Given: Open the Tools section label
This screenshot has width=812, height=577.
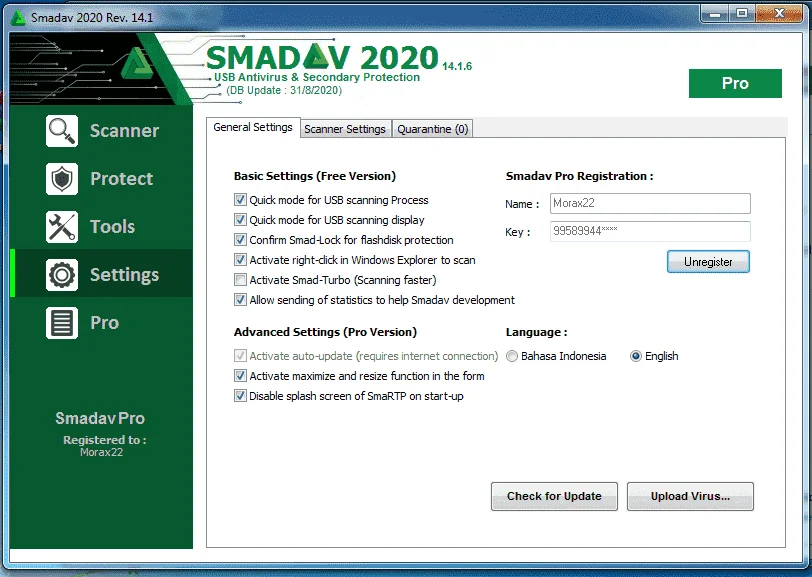Looking at the screenshot, I should tap(112, 227).
